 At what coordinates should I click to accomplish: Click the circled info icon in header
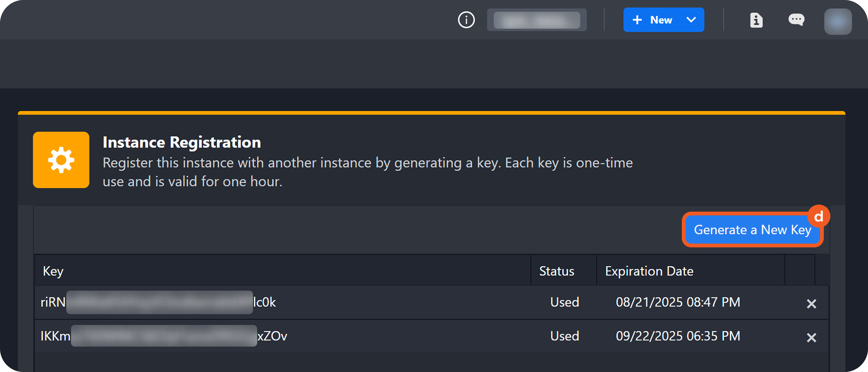(x=466, y=20)
